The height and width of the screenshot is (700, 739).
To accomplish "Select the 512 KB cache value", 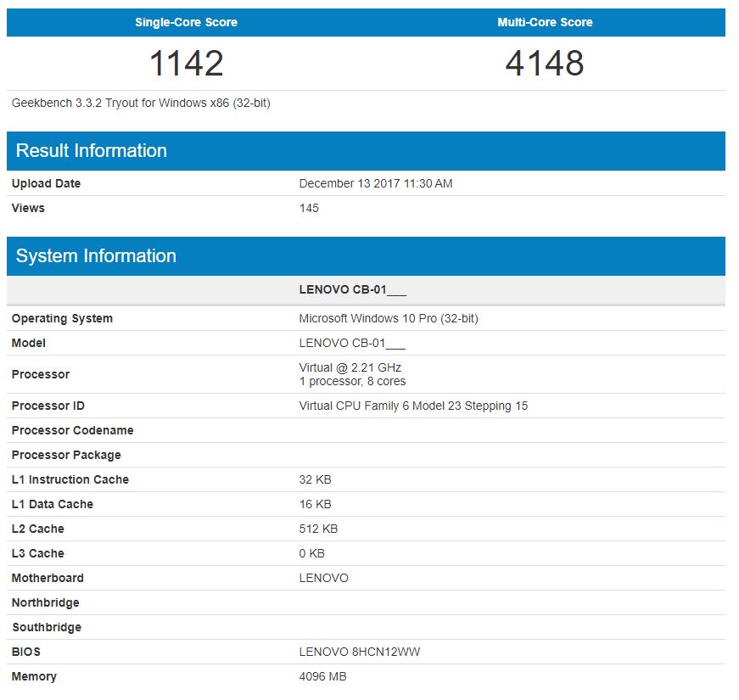I will click(318, 529).
